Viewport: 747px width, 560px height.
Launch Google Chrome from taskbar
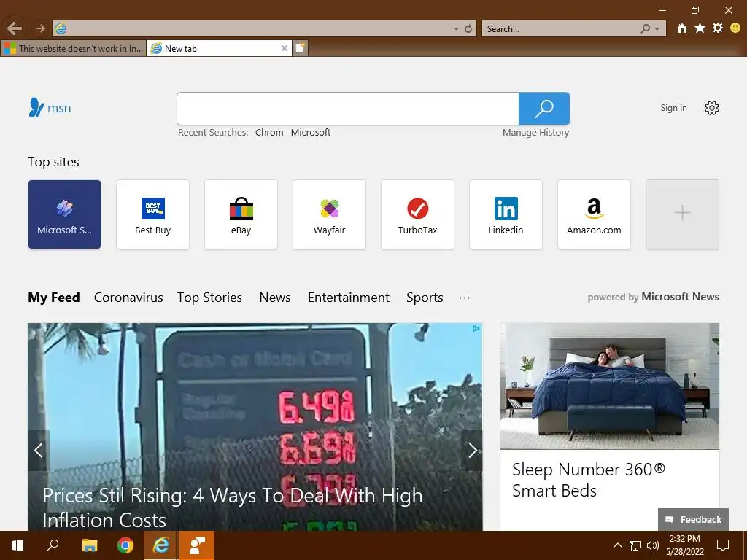pos(125,545)
